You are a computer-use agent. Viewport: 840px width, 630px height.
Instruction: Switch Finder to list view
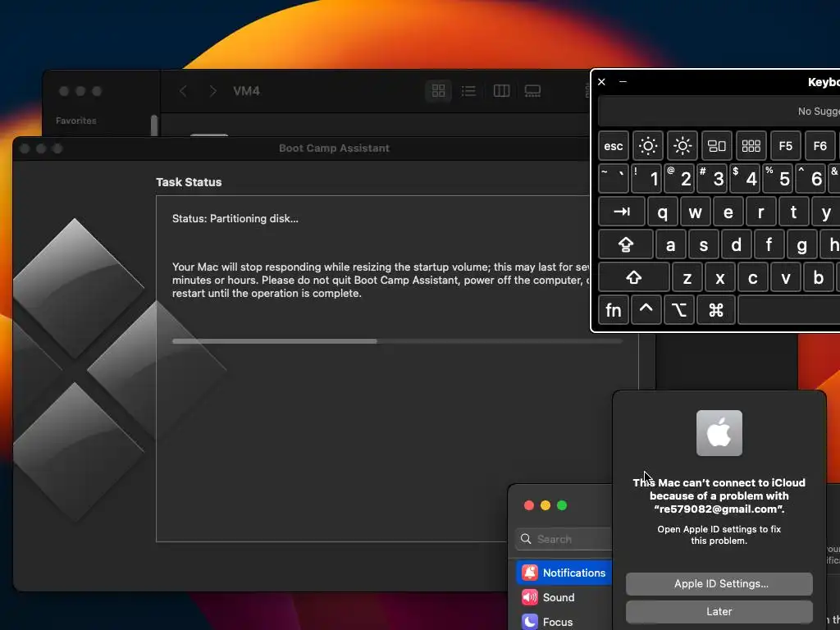click(x=468, y=90)
